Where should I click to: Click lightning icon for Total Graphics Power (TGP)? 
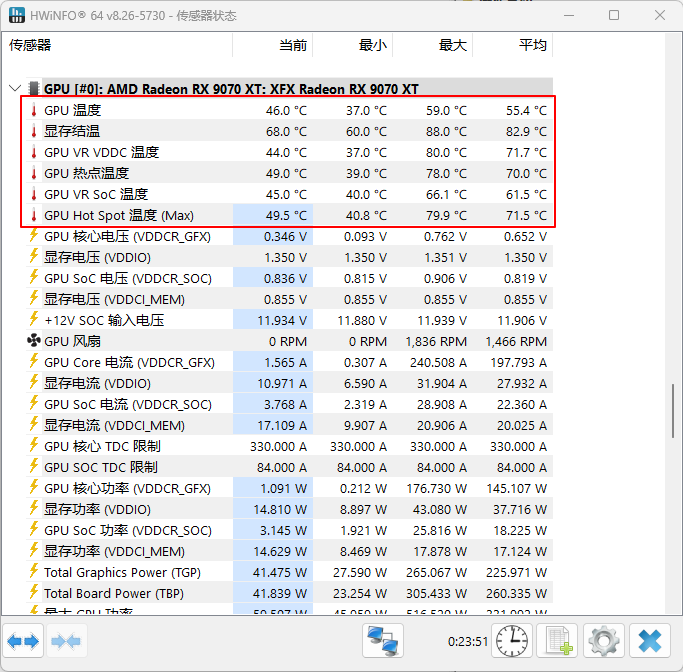34,571
